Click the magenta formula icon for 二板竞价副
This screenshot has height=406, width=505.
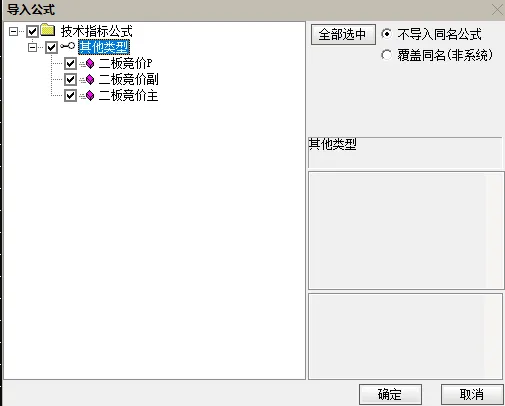89,79
